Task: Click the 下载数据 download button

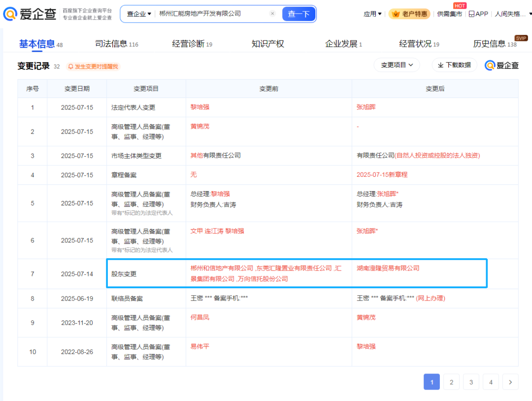Action: (x=454, y=65)
